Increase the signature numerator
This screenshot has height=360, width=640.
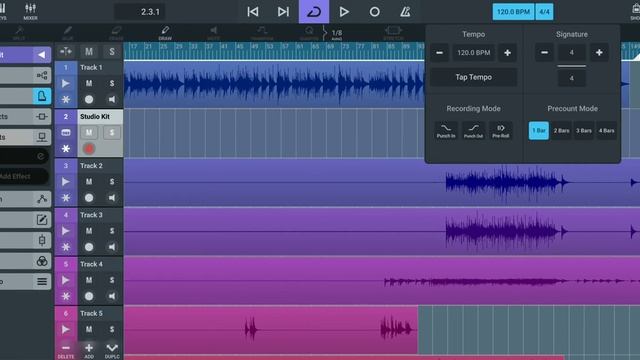click(599, 53)
